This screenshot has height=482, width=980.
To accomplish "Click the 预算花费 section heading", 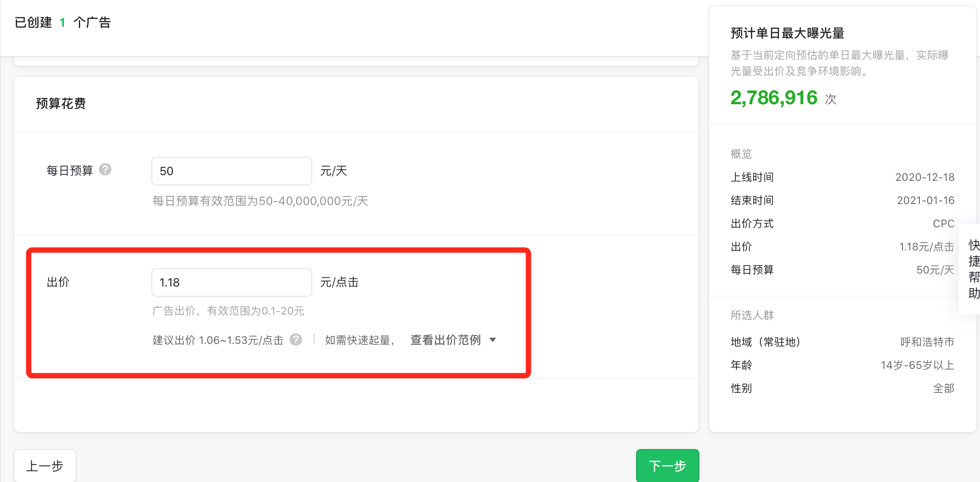I will (61, 104).
